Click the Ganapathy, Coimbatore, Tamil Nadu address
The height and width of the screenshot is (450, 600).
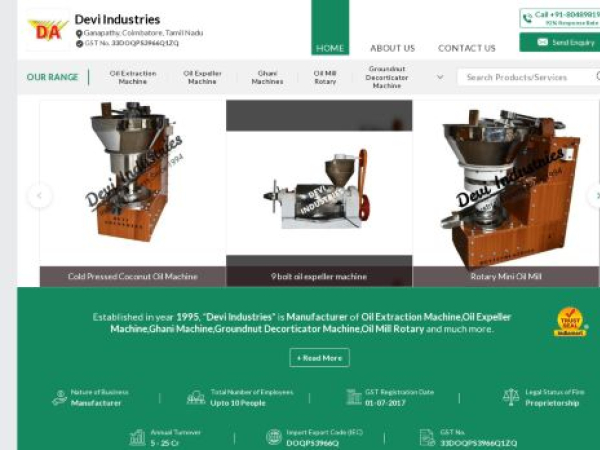[x=143, y=33]
